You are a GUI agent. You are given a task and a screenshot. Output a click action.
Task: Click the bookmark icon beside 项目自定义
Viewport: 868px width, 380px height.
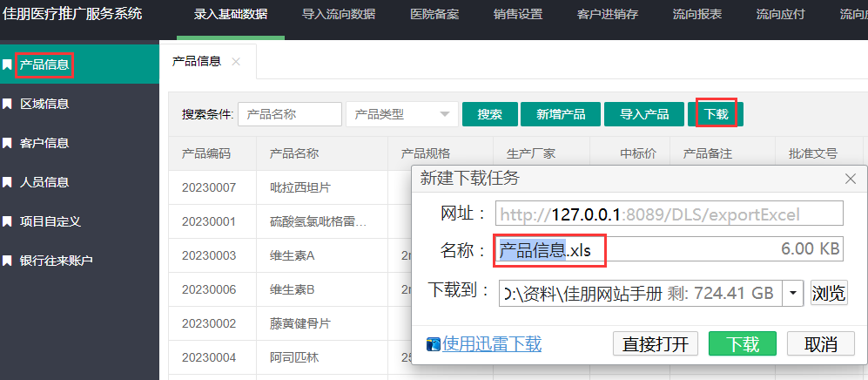(8, 221)
